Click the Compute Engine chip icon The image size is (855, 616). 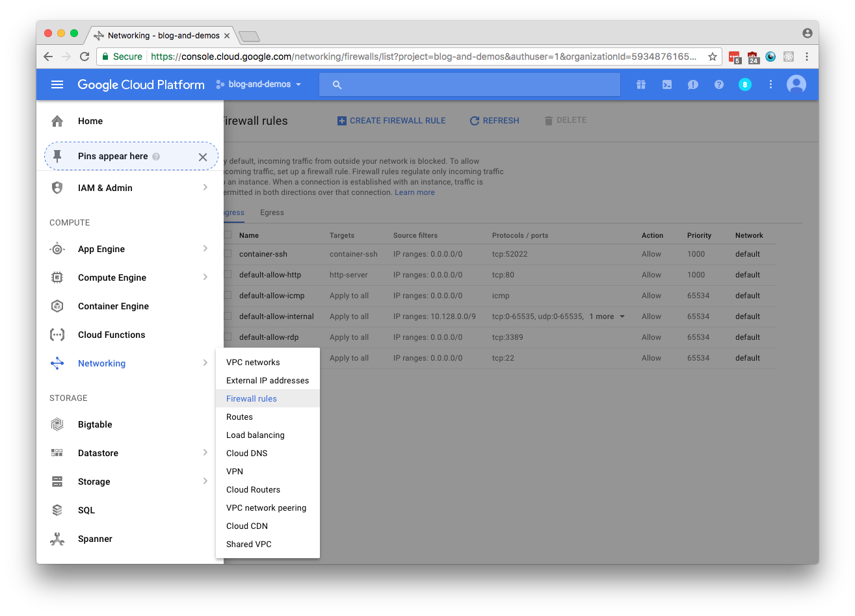57,277
